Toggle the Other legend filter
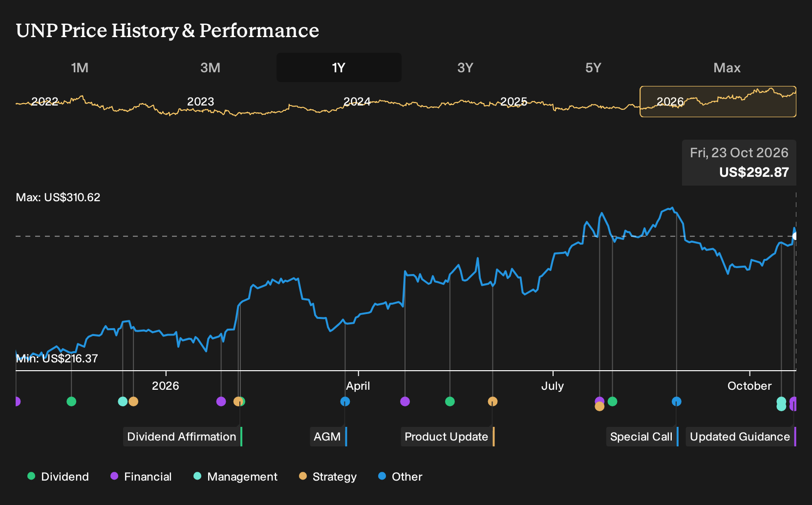This screenshot has width=812, height=505. click(x=400, y=477)
